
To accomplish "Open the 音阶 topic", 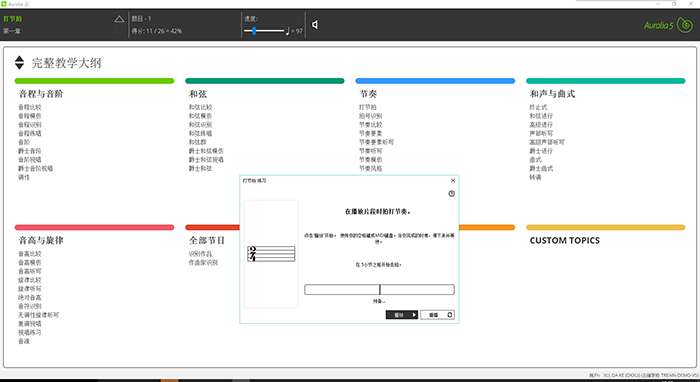I will tap(24, 142).
